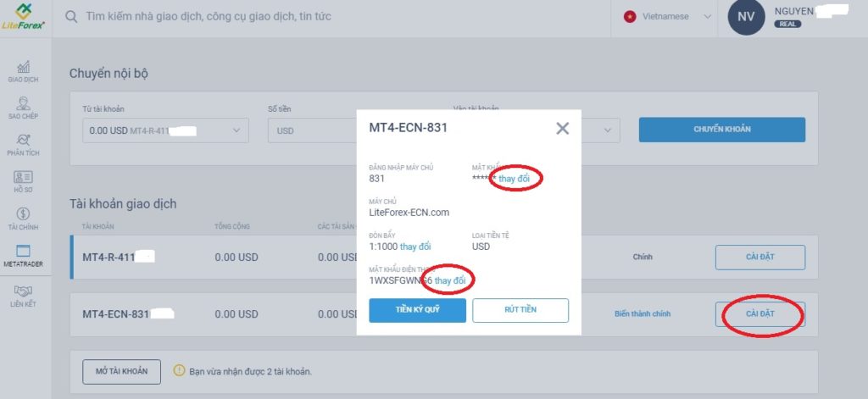
Task: Close the MT4-ECN-831 popup
Action: (563, 129)
